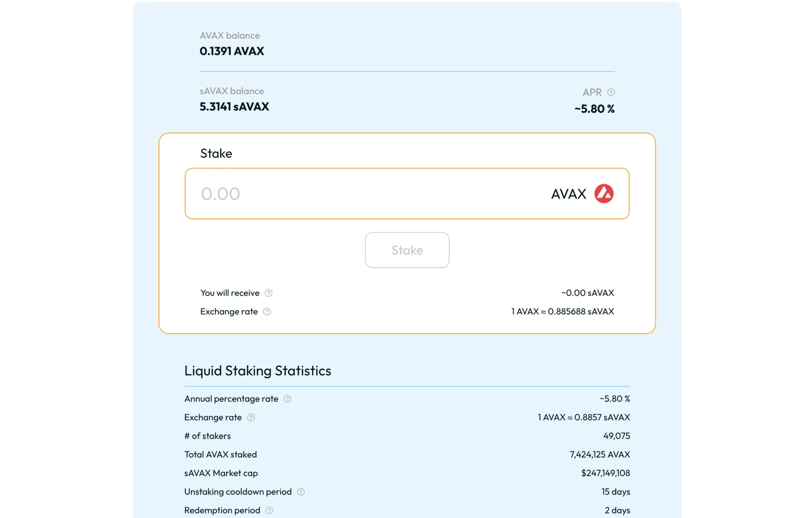Click the 2 days redemption value
The width and height of the screenshot is (812, 518).
[617, 510]
